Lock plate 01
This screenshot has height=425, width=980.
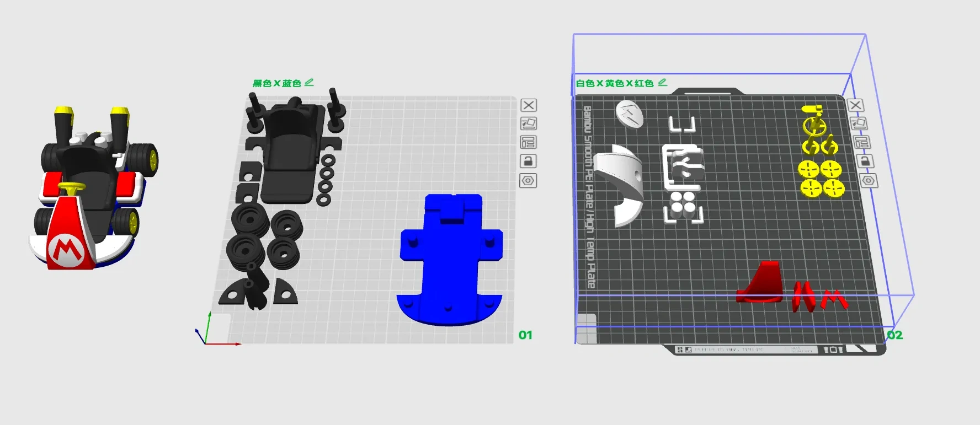pos(529,161)
